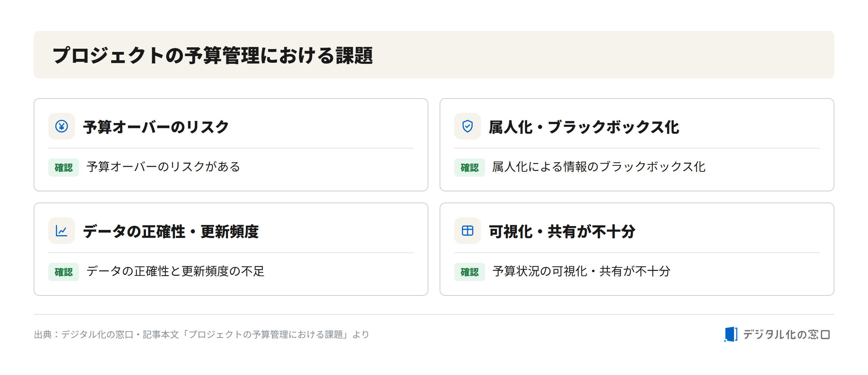Click text 予算オーバーのリスクがある
This screenshot has height=375, width=868.
(163, 167)
